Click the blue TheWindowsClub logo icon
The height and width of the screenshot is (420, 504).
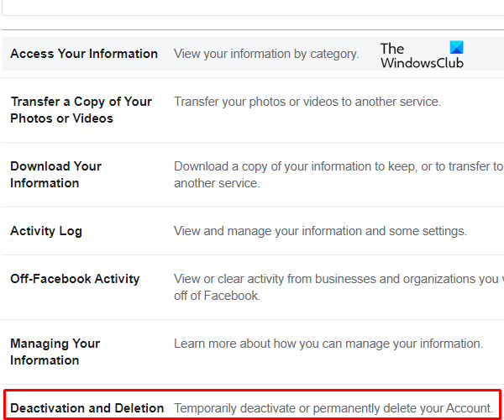click(457, 48)
